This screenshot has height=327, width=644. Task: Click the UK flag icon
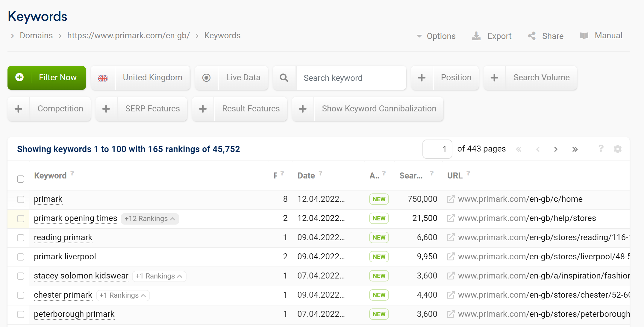(x=103, y=78)
